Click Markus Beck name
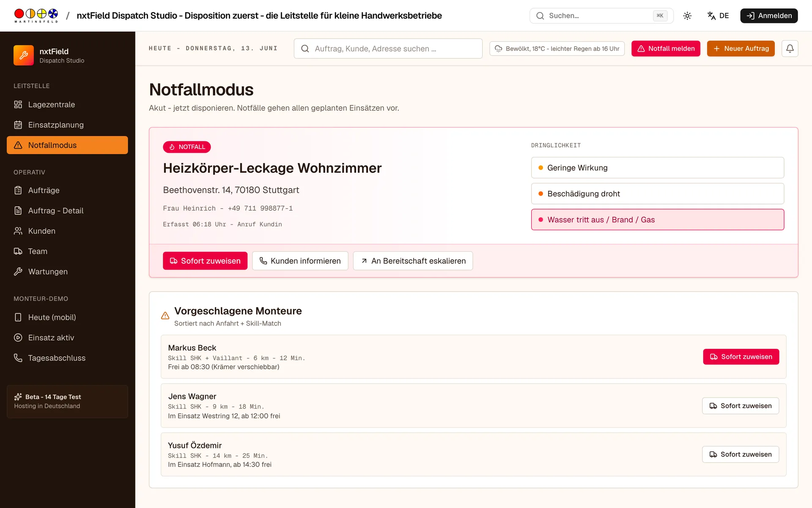The height and width of the screenshot is (508, 812). click(x=192, y=348)
